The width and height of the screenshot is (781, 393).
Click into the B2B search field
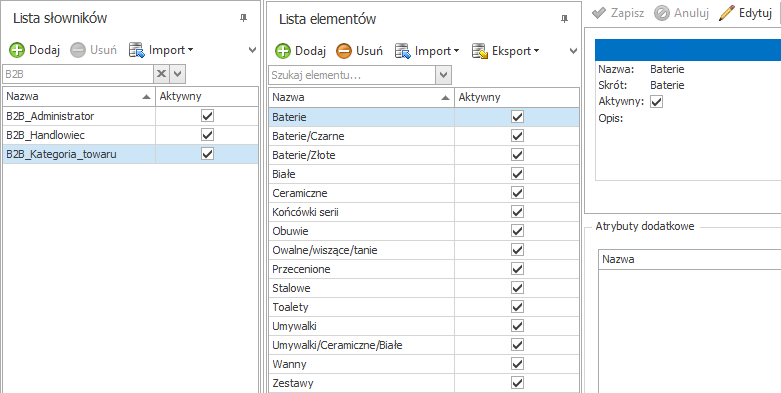(78, 74)
